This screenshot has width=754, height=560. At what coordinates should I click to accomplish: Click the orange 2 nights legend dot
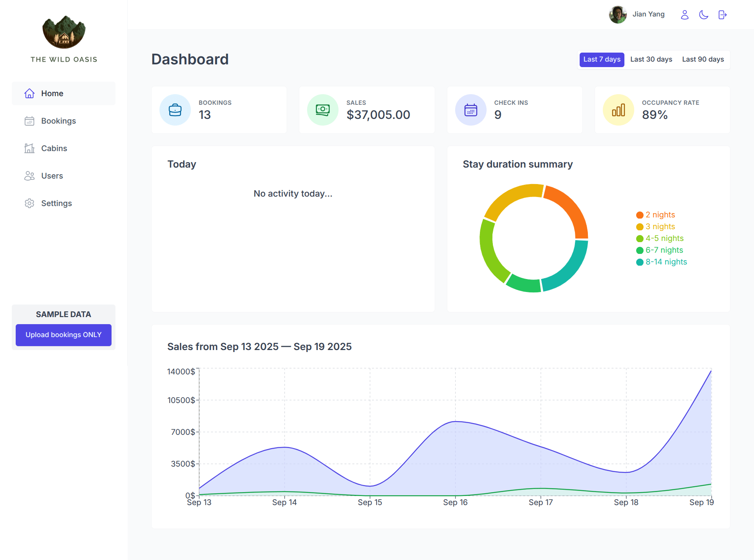[x=640, y=215]
